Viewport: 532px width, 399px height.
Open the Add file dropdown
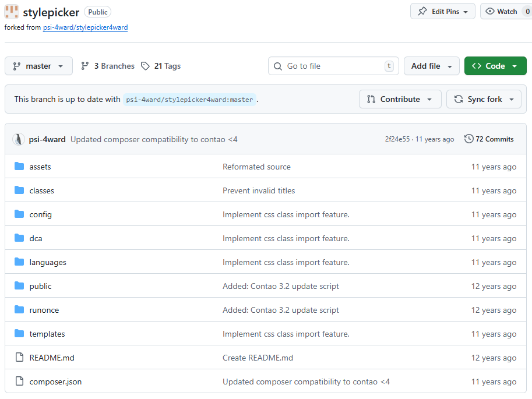[x=431, y=66]
